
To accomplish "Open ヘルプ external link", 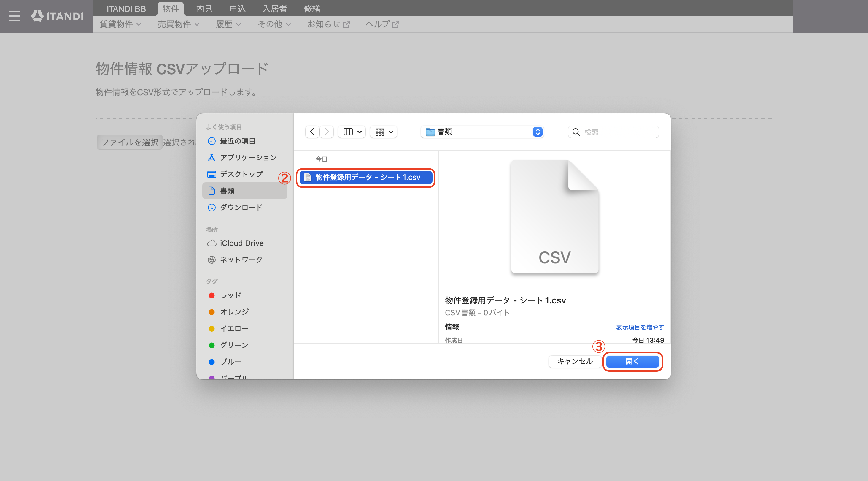I will [382, 24].
